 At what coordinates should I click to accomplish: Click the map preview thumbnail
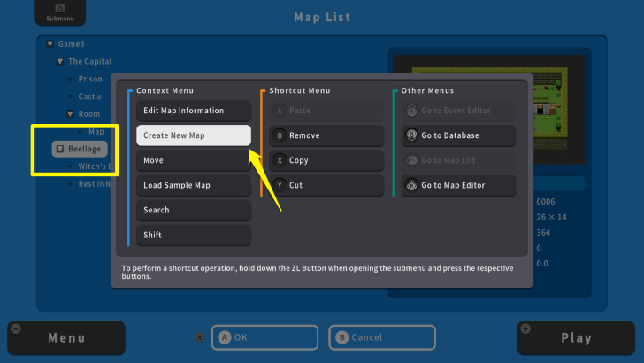click(x=489, y=110)
